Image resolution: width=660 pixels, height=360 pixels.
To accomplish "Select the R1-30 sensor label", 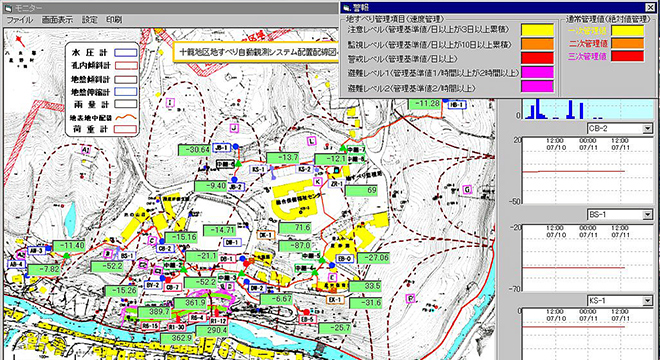I will click(176, 327).
